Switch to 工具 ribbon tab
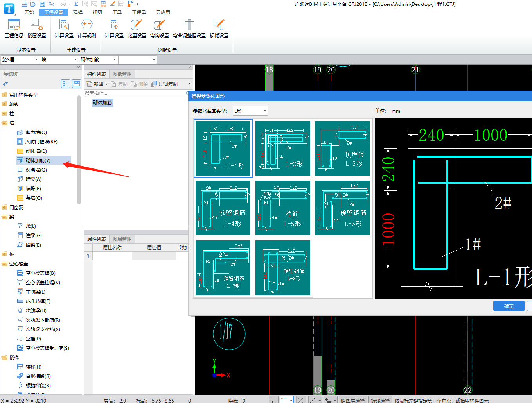This screenshot has height=403, width=532. [117, 12]
